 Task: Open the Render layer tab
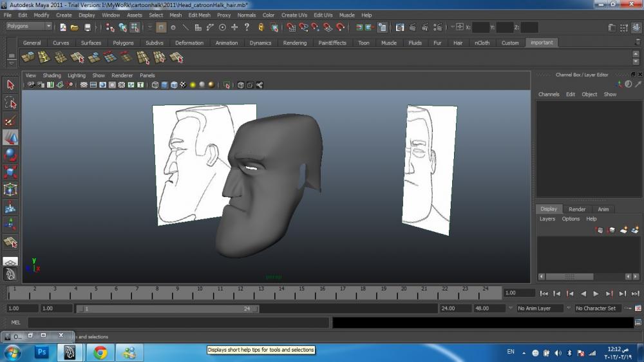(x=577, y=209)
